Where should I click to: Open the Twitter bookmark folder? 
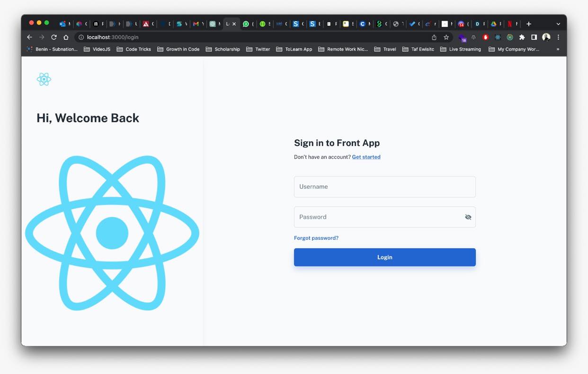point(258,49)
